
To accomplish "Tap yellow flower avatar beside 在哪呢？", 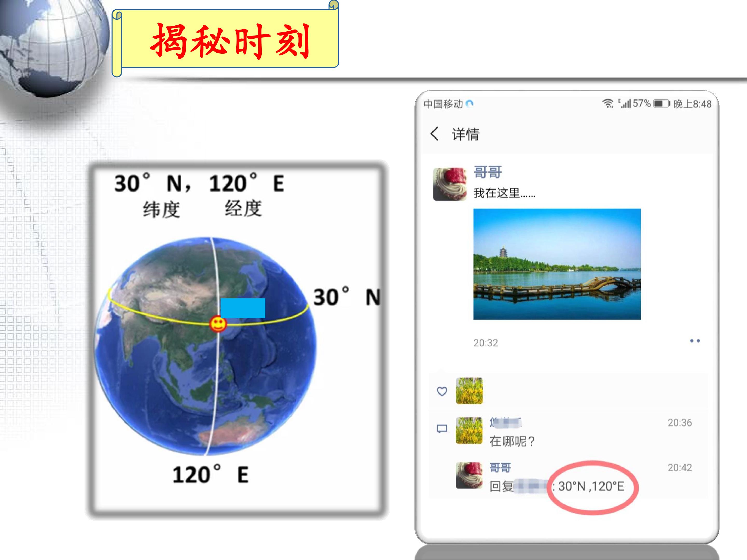I will [x=469, y=430].
